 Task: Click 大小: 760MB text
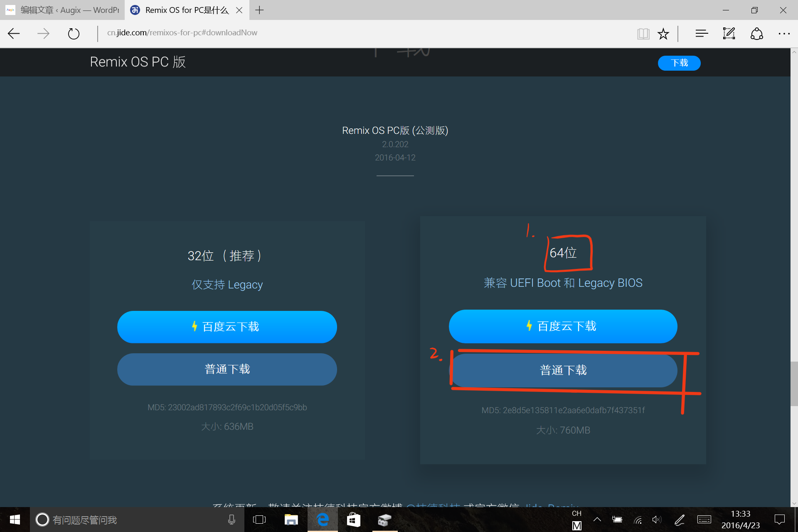click(563, 430)
